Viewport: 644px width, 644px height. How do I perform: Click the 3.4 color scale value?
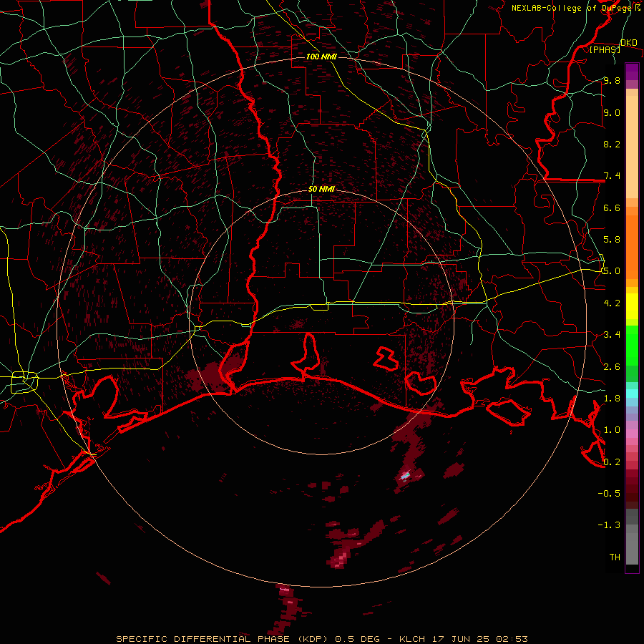(x=612, y=335)
